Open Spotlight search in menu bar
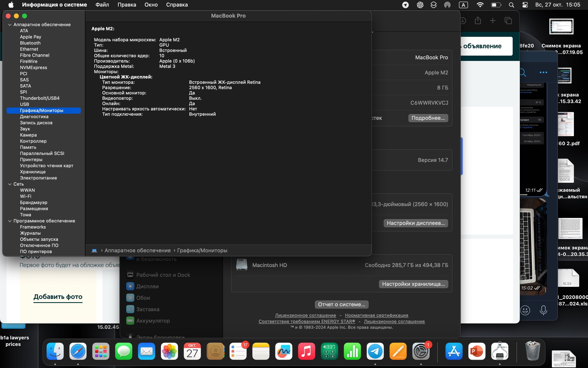588x368 pixels. (x=511, y=5)
